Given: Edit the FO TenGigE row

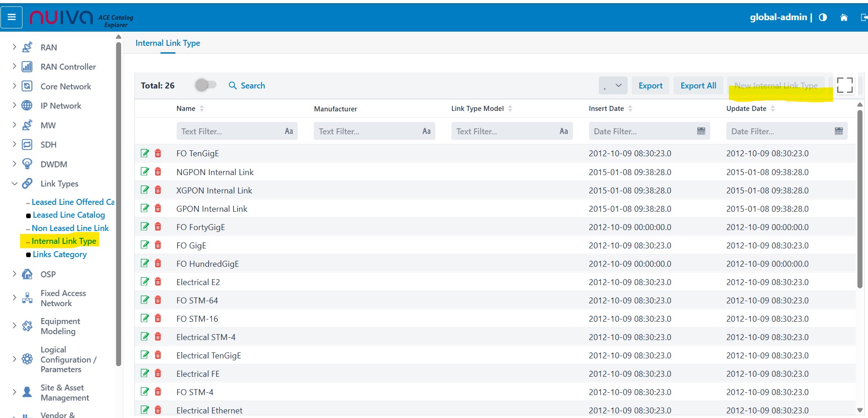Looking at the screenshot, I should 145,154.
